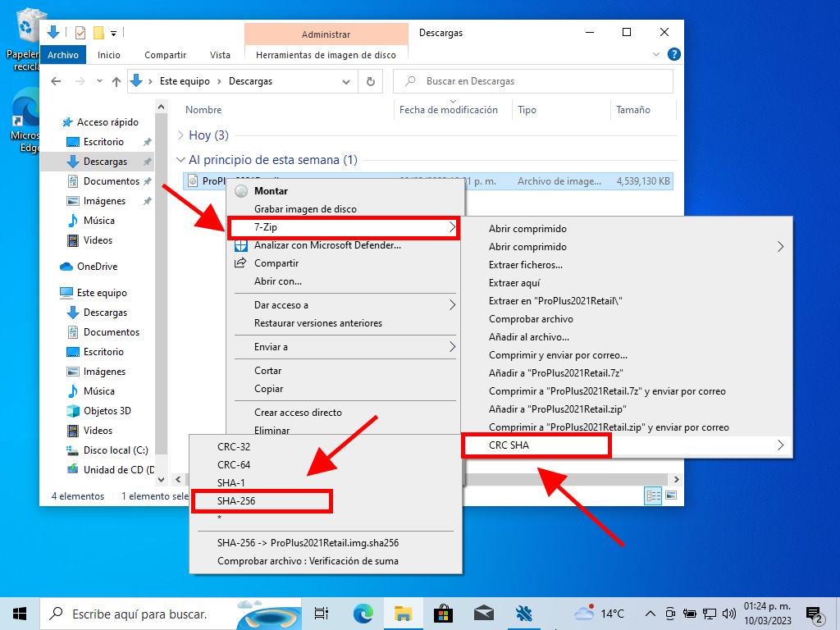Switch to large icons view layout
Image resolution: width=840 pixels, height=630 pixels.
[x=670, y=495]
